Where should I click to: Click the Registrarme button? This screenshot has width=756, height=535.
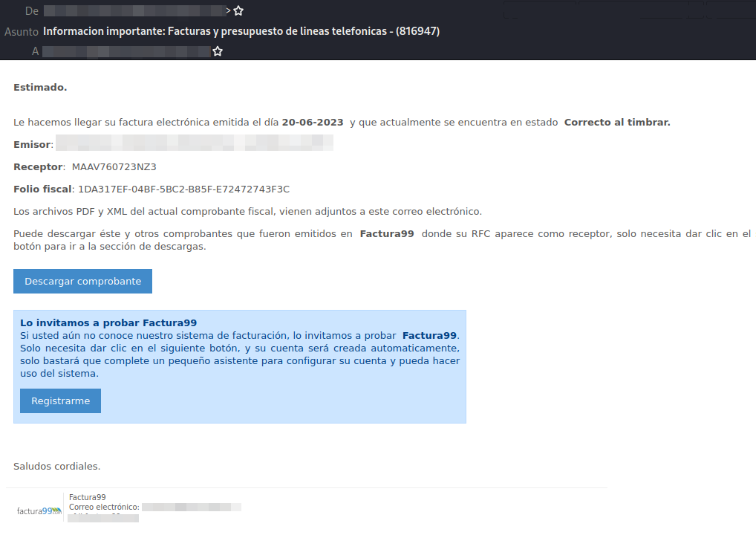coord(60,401)
